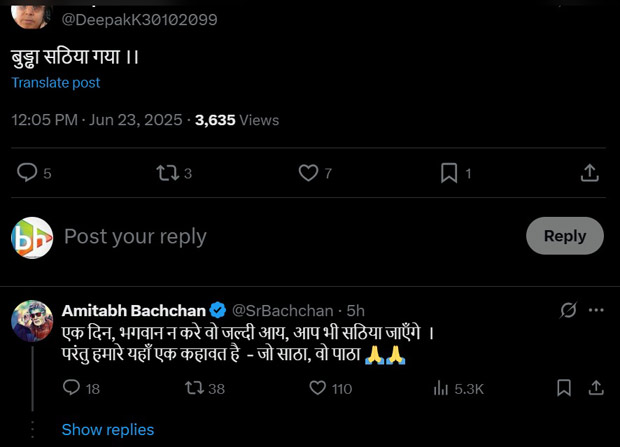The image size is (620, 447).
Task: Open the 3,635 Views count
Action: (x=229, y=120)
